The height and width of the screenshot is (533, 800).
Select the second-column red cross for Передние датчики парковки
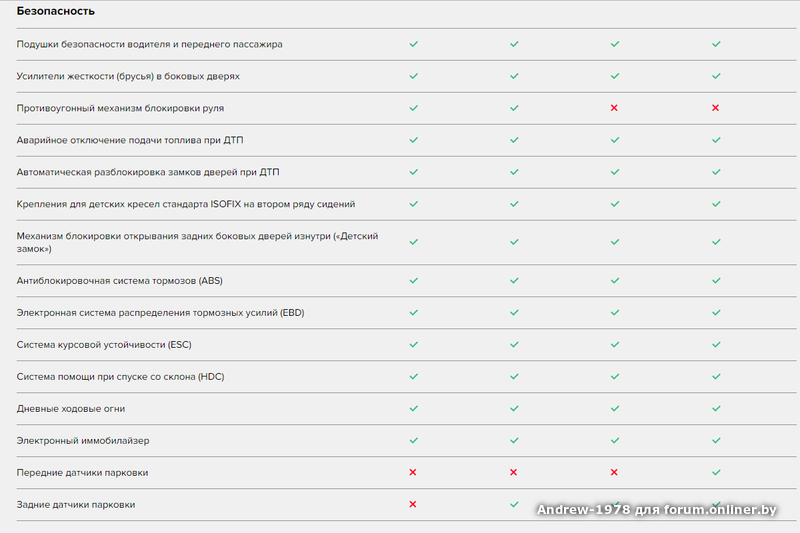(x=514, y=472)
